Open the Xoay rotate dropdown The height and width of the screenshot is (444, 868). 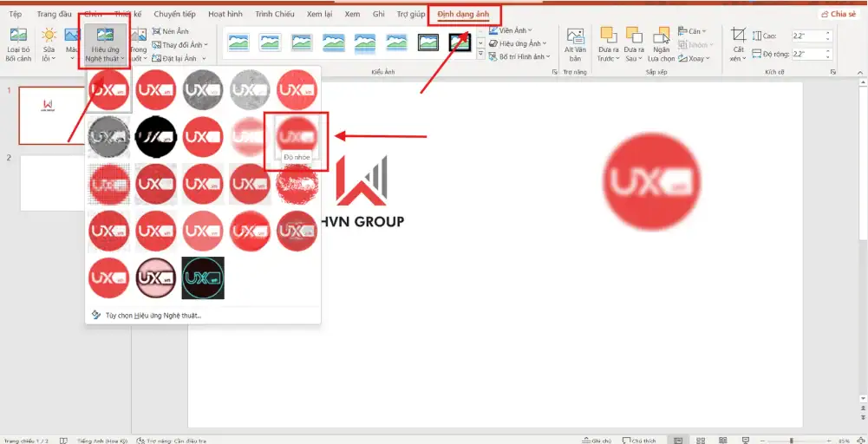[695, 58]
